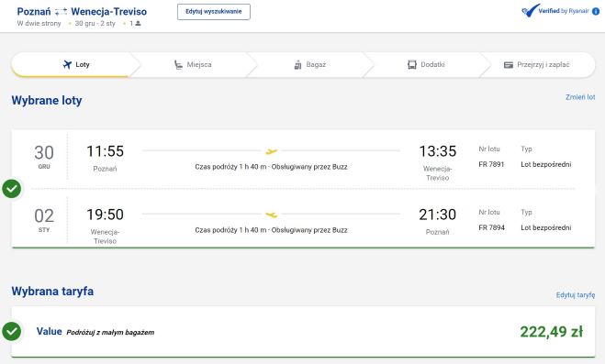Click the round-trip arrows icon in route title

[x=61, y=12]
